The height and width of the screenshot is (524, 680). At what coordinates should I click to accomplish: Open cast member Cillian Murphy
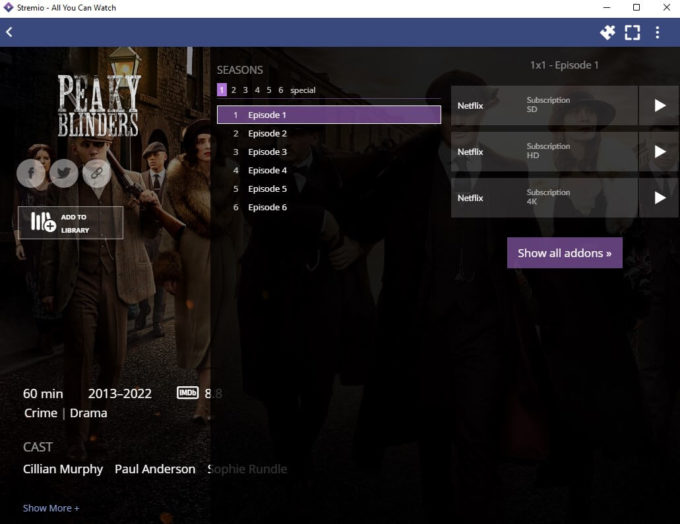tap(63, 469)
